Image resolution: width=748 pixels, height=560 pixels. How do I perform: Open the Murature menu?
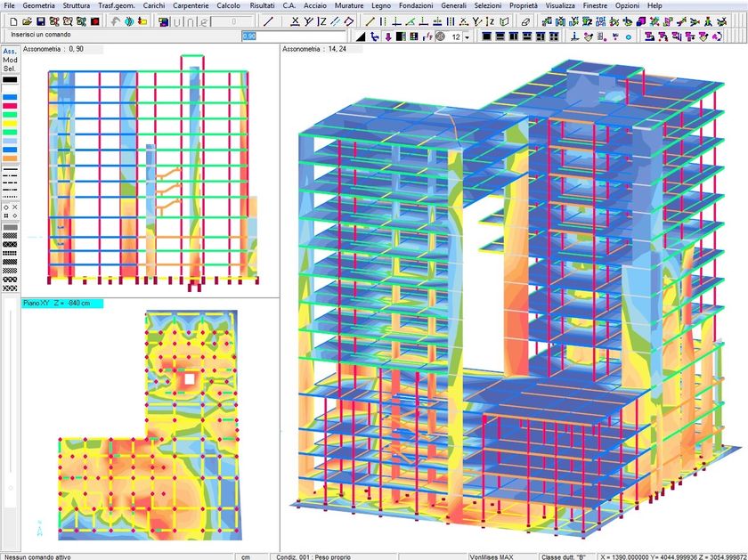click(349, 5)
